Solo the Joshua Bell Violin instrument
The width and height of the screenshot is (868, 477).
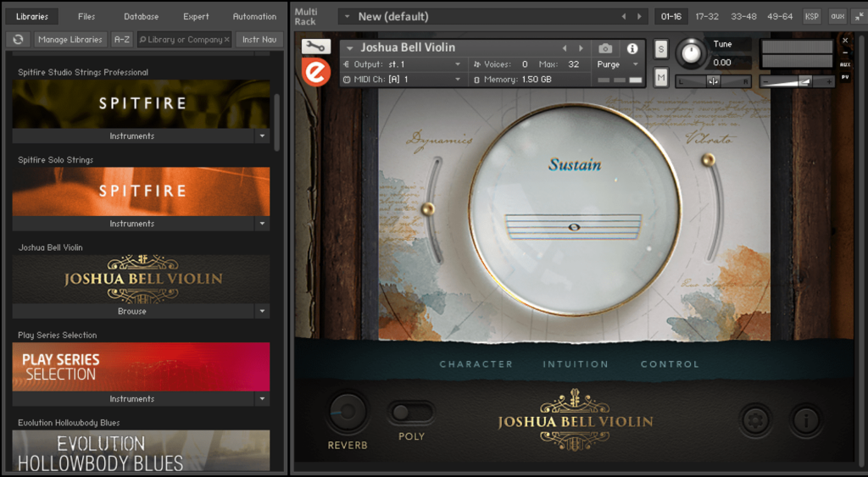(661, 49)
